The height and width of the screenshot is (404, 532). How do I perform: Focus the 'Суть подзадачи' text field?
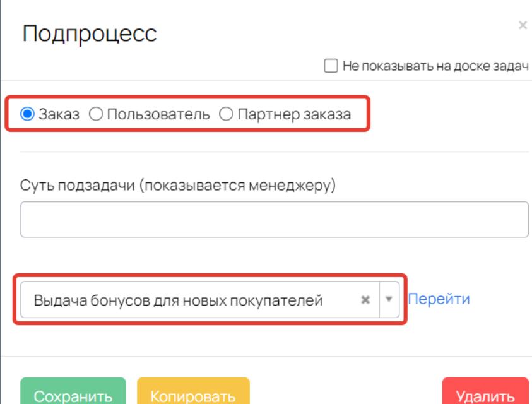(x=275, y=219)
